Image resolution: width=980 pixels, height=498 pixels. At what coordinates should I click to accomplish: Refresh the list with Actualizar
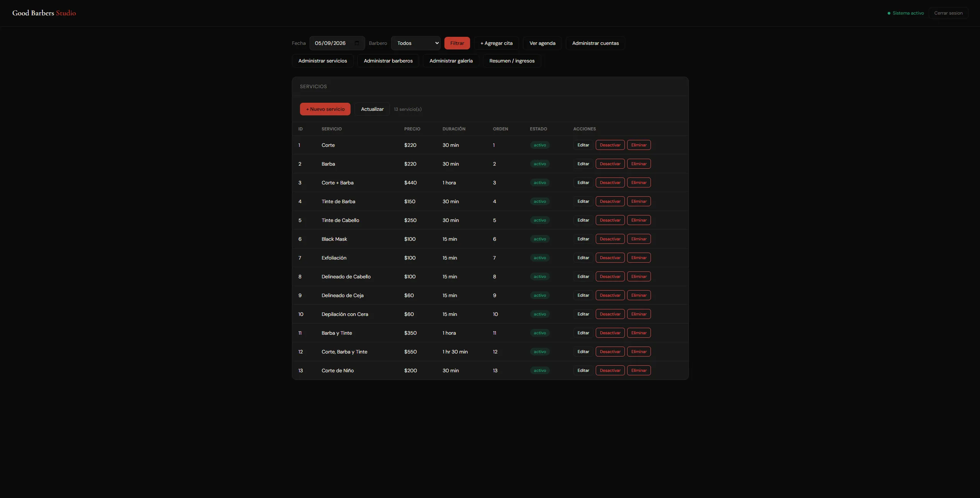pos(372,109)
